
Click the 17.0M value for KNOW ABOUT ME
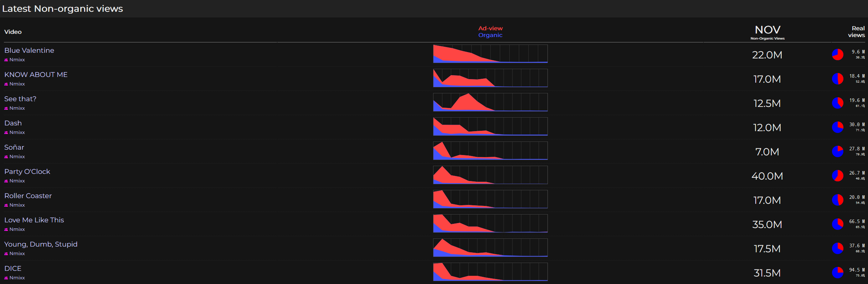point(767,79)
